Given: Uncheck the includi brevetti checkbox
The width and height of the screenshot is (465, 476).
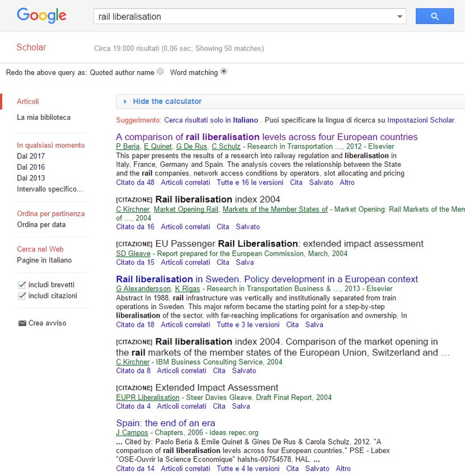Looking at the screenshot, I should click(22, 284).
